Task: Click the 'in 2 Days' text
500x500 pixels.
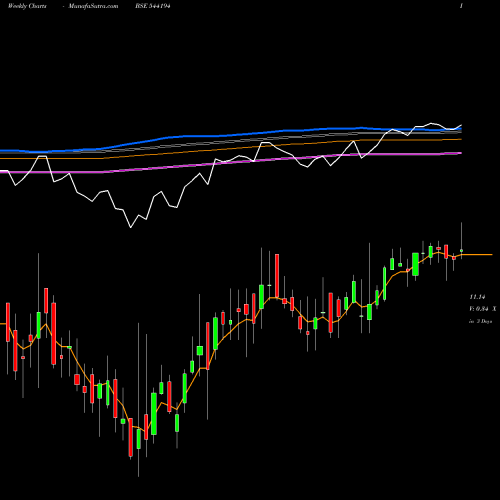Action: [481, 321]
